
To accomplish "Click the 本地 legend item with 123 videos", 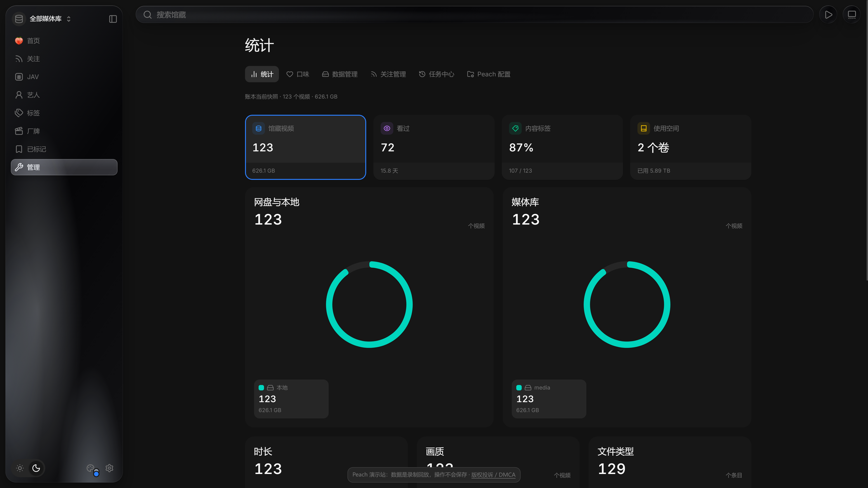I will click(291, 399).
